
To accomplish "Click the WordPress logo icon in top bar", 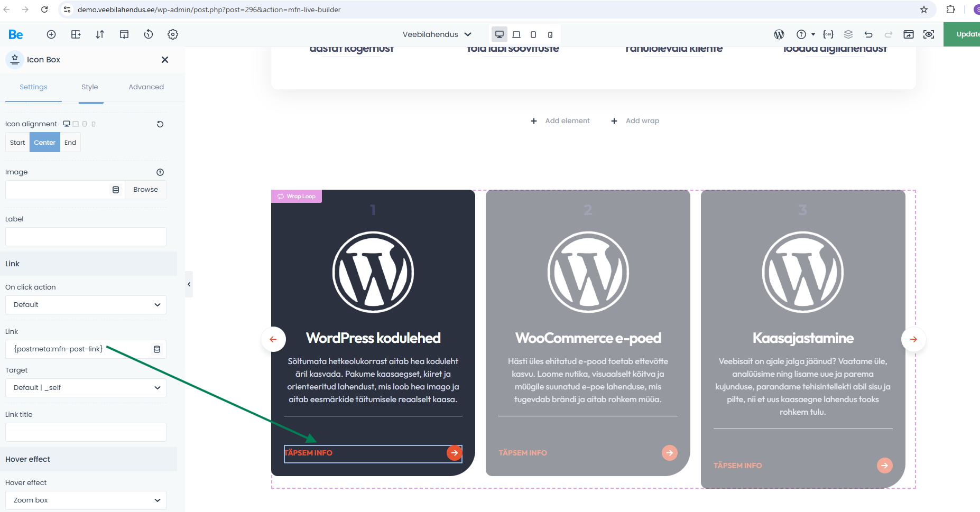I will click(x=779, y=34).
